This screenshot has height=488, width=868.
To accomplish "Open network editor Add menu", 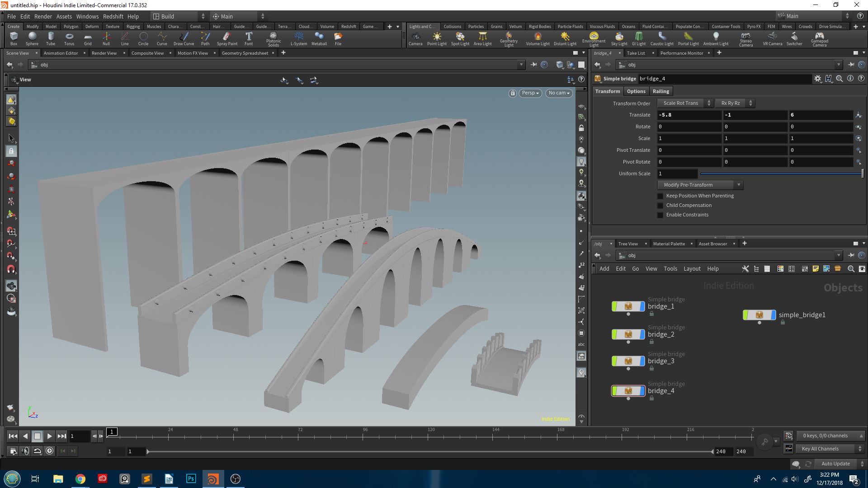I will pyautogui.click(x=604, y=268).
